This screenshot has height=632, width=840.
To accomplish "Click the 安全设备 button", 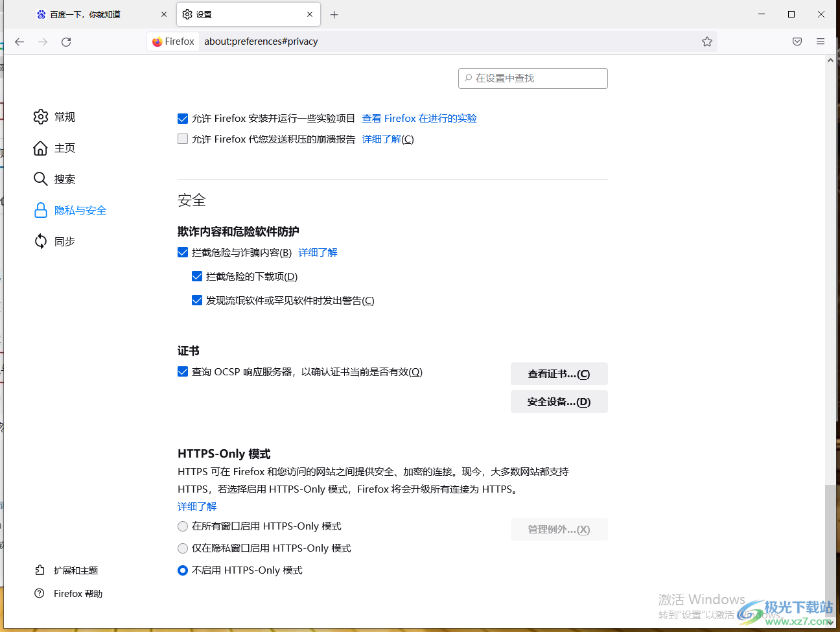I will tap(559, 402).
